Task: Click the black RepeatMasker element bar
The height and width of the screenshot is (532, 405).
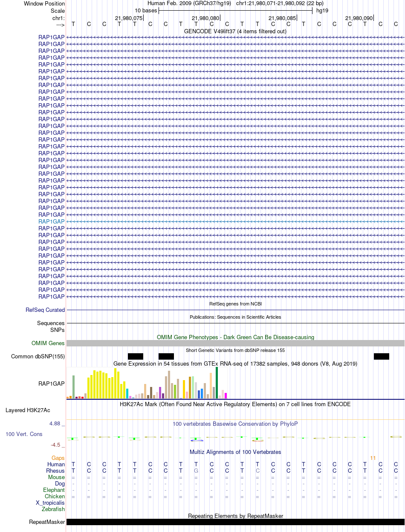Action: (x=235, y=522)
